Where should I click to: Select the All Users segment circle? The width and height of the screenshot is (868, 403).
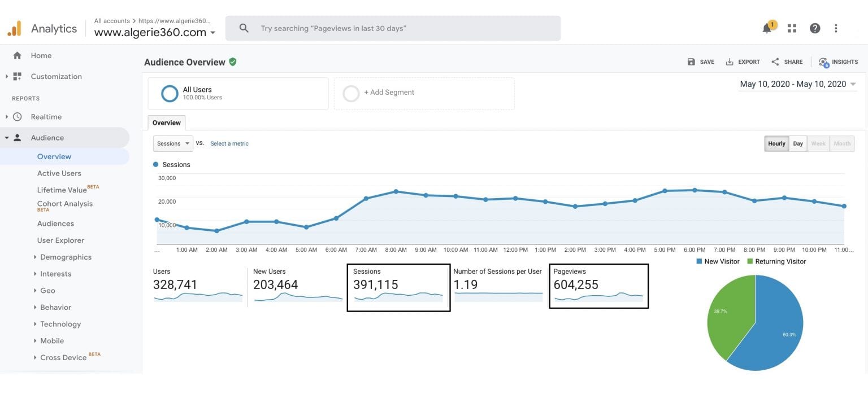point(170,94)
